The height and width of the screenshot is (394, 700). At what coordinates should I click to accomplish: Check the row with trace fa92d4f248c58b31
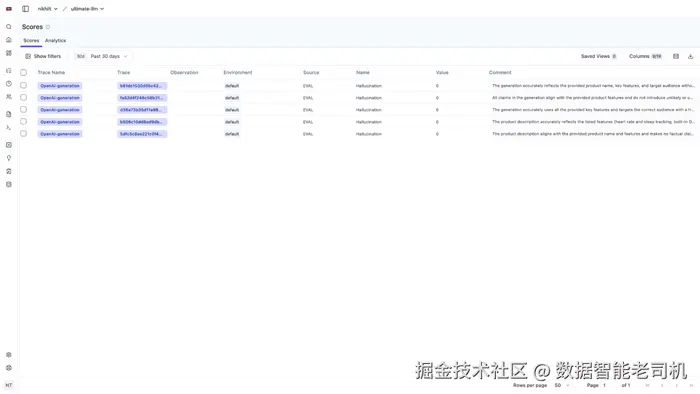click(24, 97)
